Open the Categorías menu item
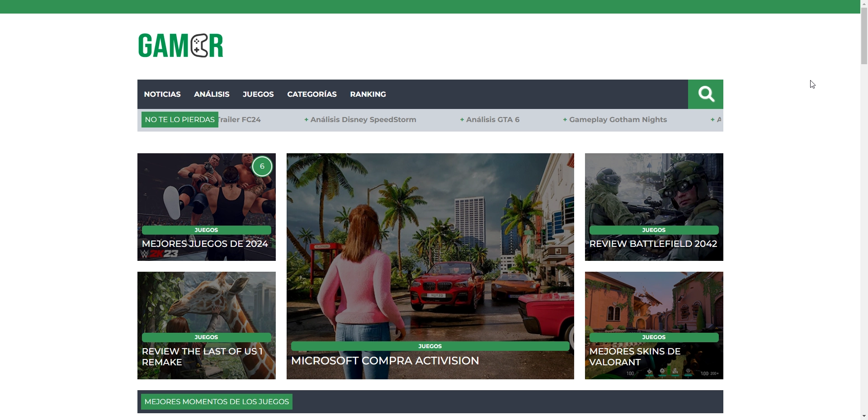868x420 pixels. tap(312, 94)
